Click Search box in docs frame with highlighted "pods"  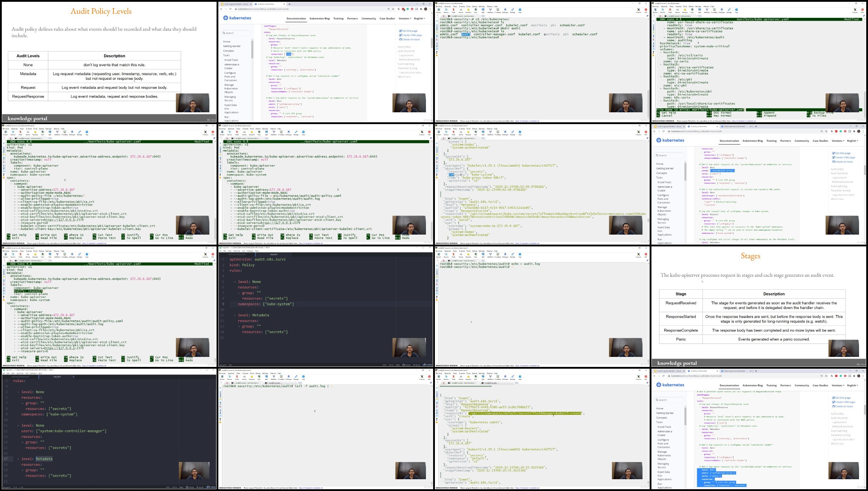coord(236,33)
